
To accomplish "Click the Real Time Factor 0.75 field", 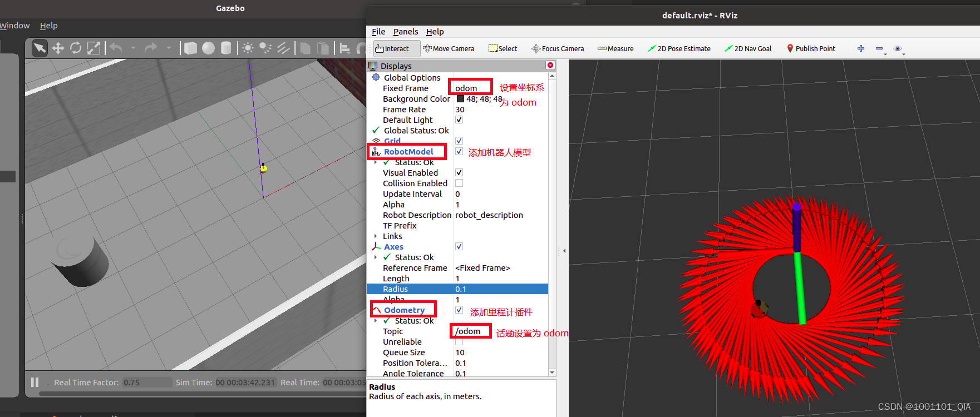I will [147, 383].
